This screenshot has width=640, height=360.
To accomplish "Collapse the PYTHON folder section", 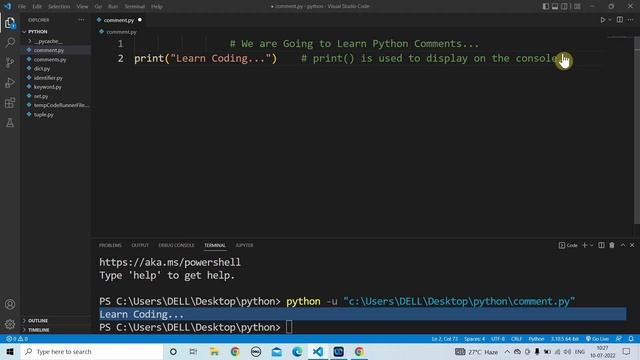I will (x=38, y=31).
